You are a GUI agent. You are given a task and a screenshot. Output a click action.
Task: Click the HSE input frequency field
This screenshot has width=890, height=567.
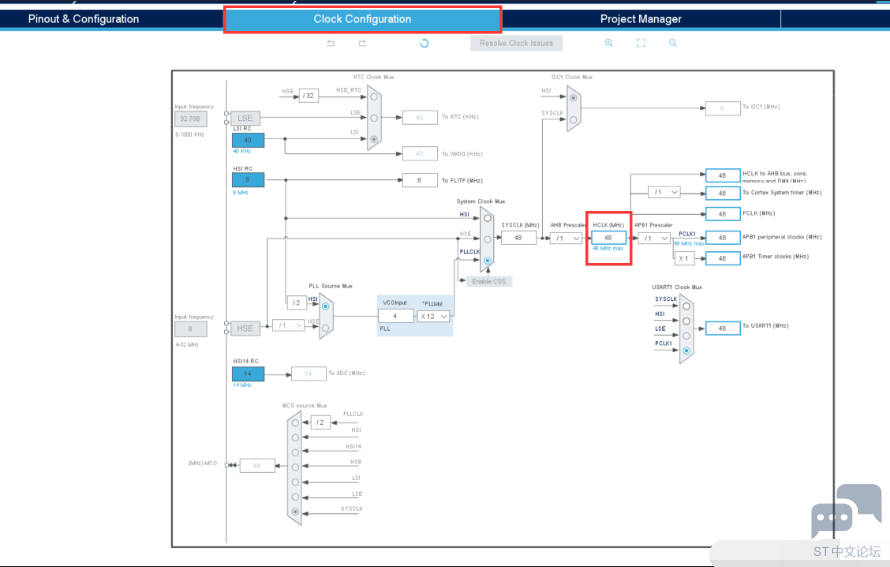point(191,329)
